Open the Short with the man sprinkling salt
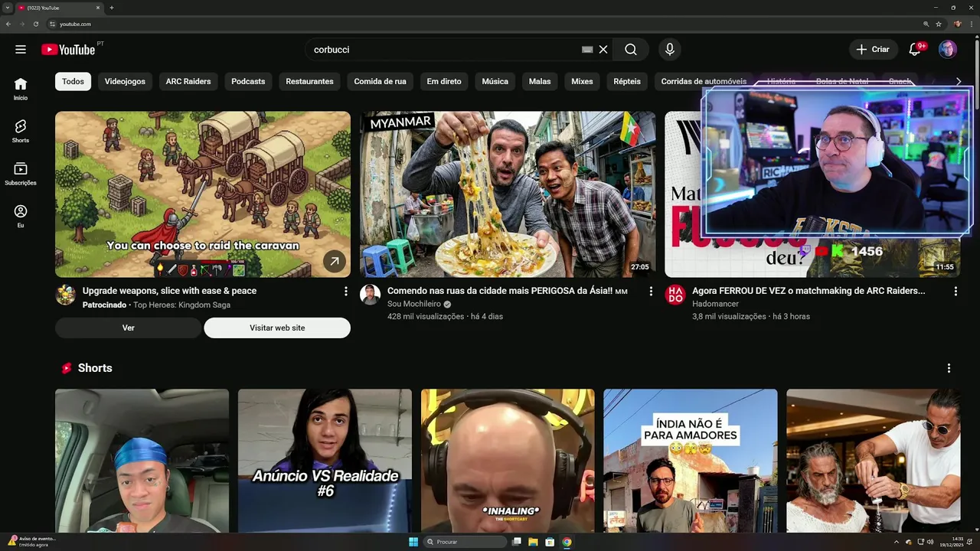 coord(874,461)
